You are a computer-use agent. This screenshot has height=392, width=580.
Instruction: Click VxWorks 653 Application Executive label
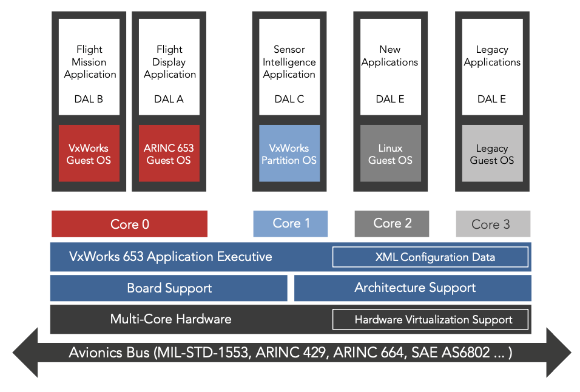pyautogui.click(x=170, y=257)
